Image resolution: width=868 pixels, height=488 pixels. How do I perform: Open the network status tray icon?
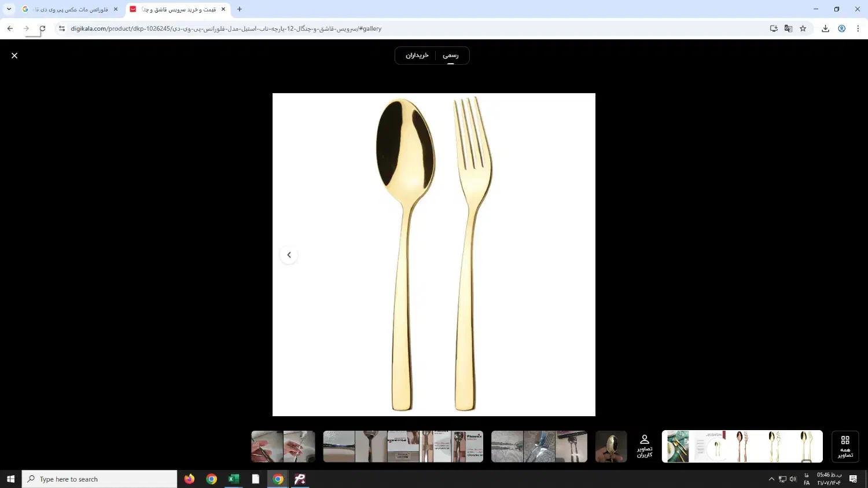coord(782,479)
